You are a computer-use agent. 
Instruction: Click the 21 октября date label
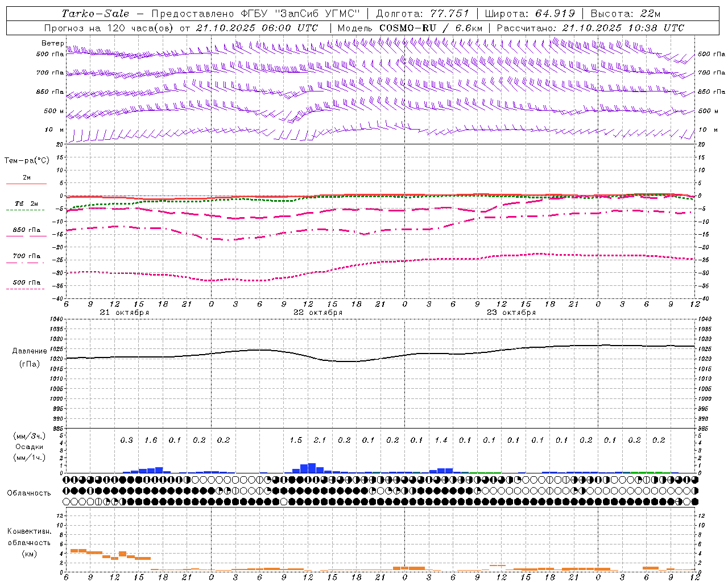tap(125, 313)
